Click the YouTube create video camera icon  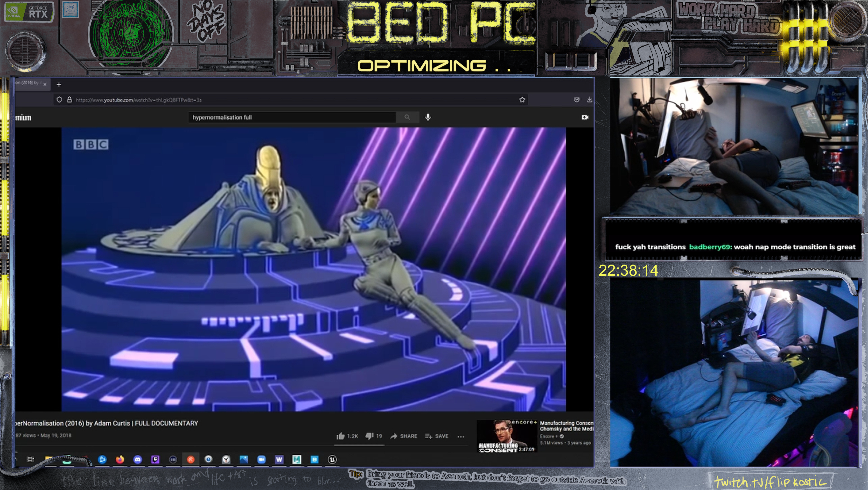585,117
